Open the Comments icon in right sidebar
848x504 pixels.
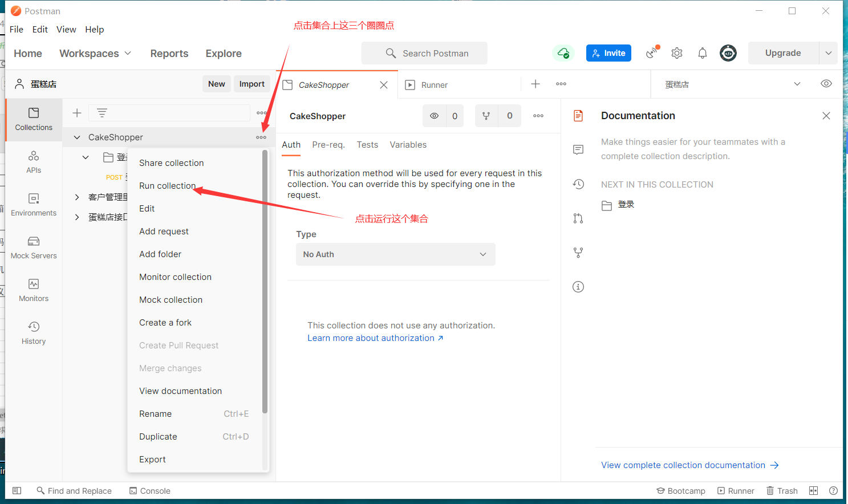(578, 150)
